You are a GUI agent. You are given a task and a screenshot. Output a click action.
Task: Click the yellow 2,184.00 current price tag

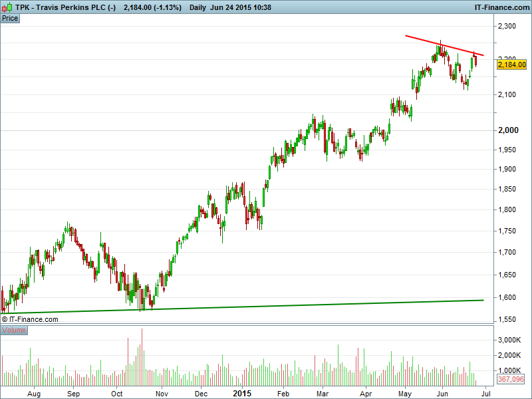tap(511, 65)
